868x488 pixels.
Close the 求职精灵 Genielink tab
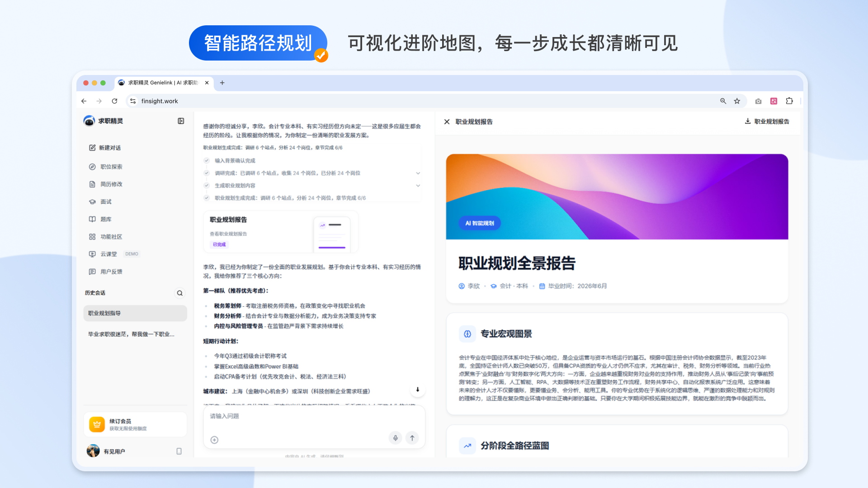pos(207,83)
